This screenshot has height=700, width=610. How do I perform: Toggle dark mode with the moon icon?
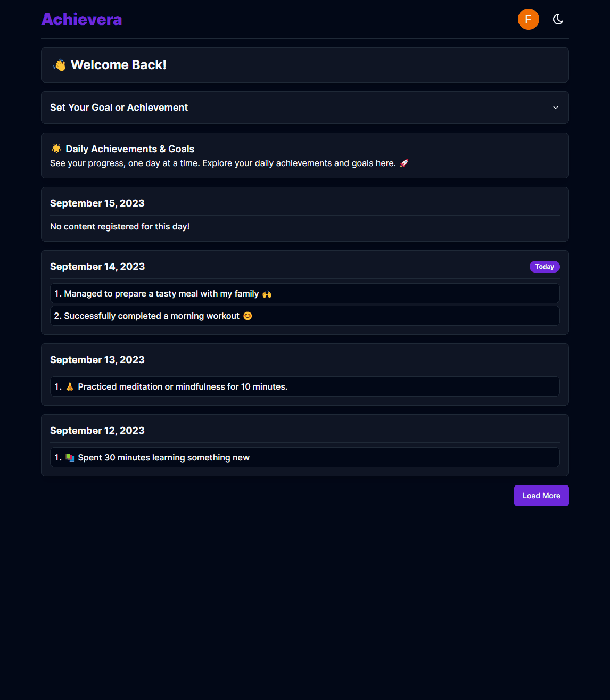tap(558, 19)
